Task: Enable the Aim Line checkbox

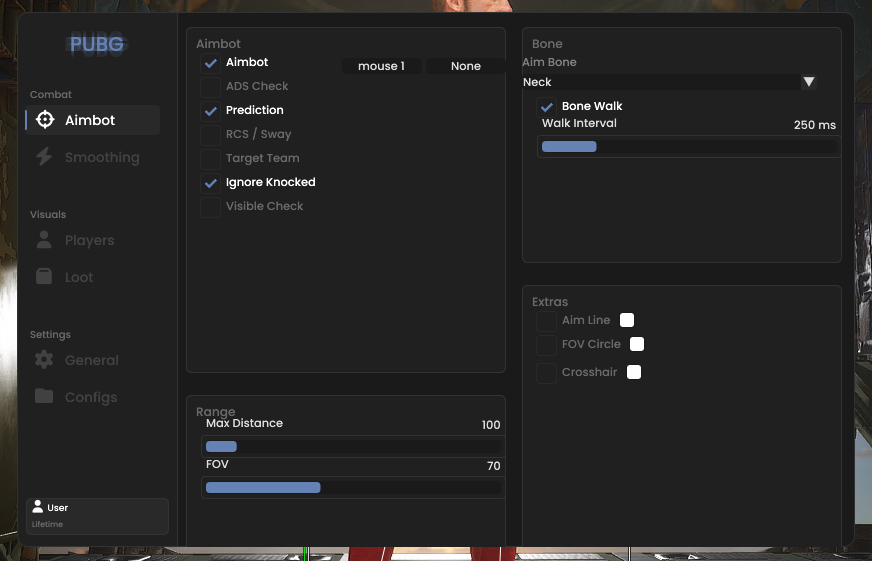Action: [x=546, y=321]
